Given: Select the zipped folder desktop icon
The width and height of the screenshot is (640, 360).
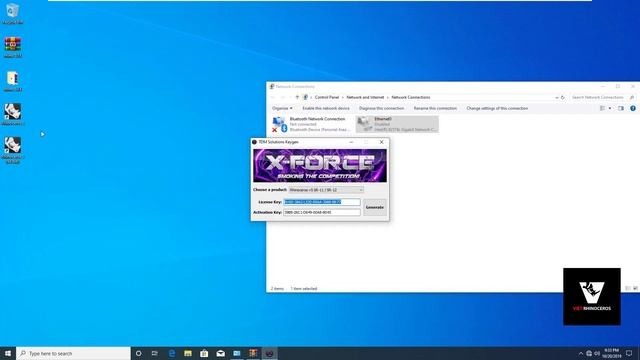Looking at the screenshot, I should pyautogui.click(x=13, y=81).
